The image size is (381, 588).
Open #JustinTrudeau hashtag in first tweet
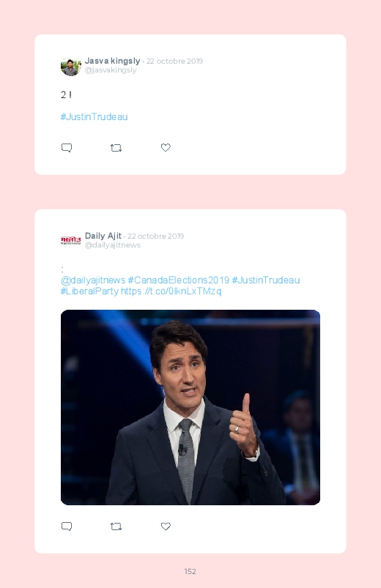coord(95,117)
